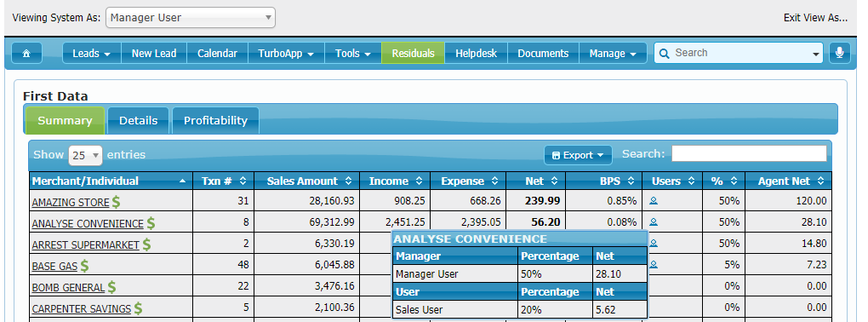Screen dimensions: 868x322
Task: Open the search box dropdown arrow
Action: pyautogui.click(x=816, y=55)
